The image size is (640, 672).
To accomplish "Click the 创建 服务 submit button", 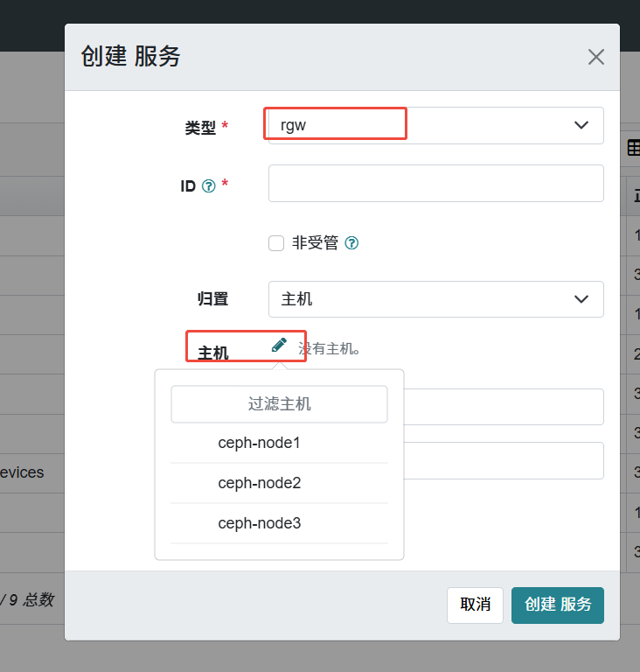I will 558,605.
